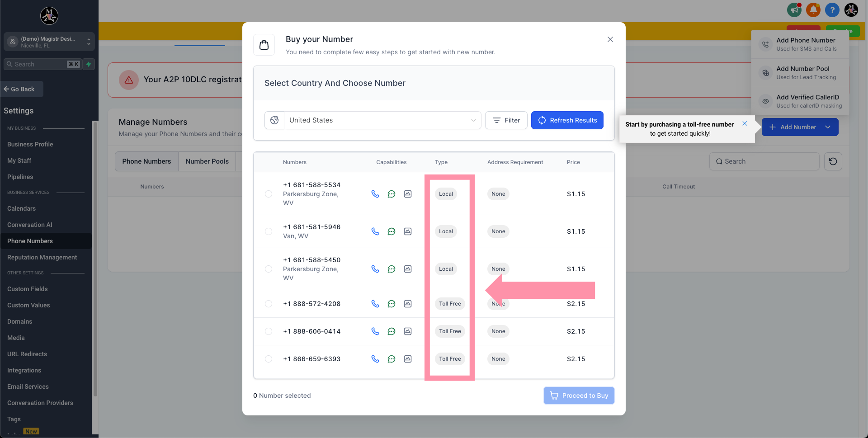Image resolution: width=868 pixels, height=438 pixels.
Task: Open Reputation Management in the sidebar
Action: [x=42, y=257]
